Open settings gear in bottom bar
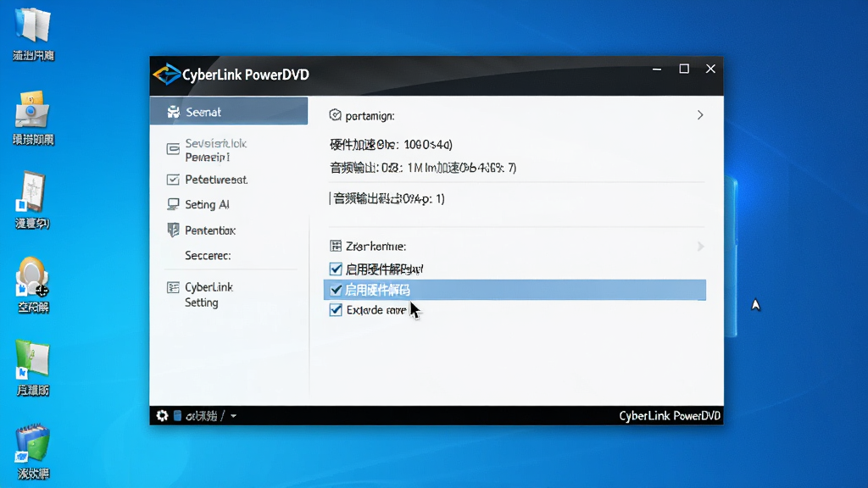Viewport: 868px width, 488px height. pyautogui.click(x=162, y=415)
